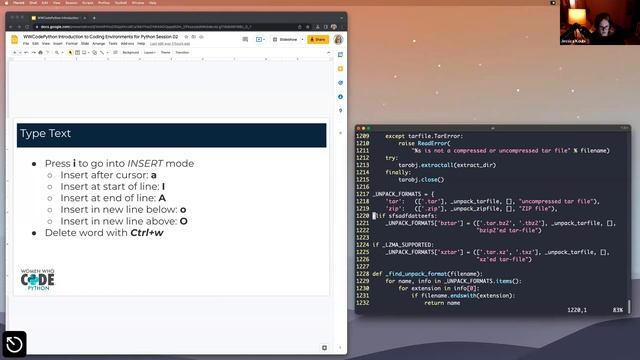Open the Tasks side panel icon
This screenshot has height=360, width=640.
340,82
